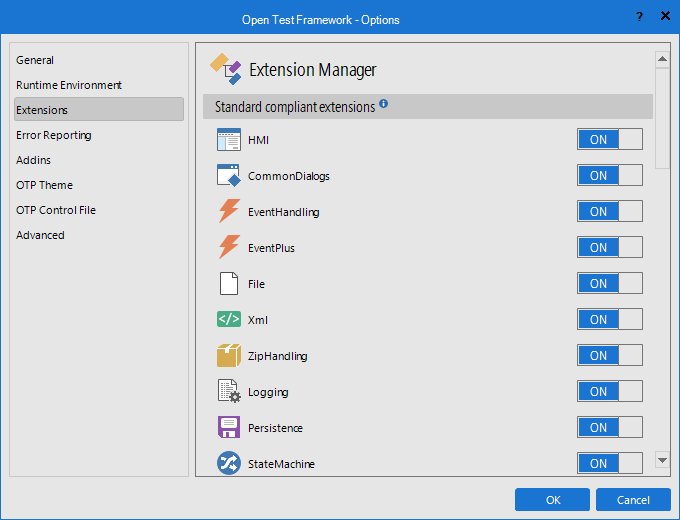Viewport: 680px width, 520px height.
Task: Click the Logging label text
Action: click(x=268, y=392)
